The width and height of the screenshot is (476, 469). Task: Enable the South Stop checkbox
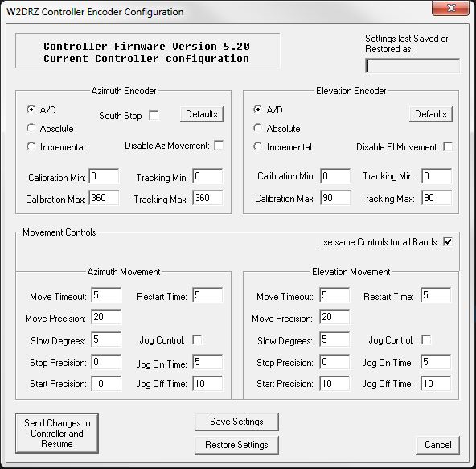[x=154, y=115]
